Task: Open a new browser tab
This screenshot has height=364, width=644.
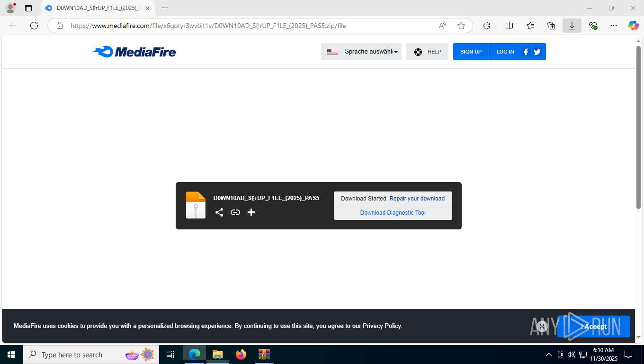Action: (165, 8)
